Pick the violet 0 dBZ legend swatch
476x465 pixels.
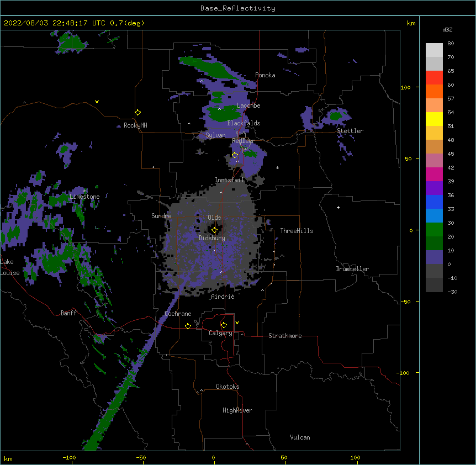pyautogui.click(x=434, y=257)
